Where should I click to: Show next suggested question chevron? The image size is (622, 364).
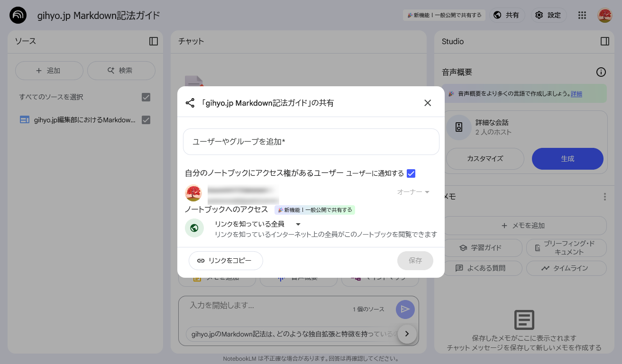point(407,334)
